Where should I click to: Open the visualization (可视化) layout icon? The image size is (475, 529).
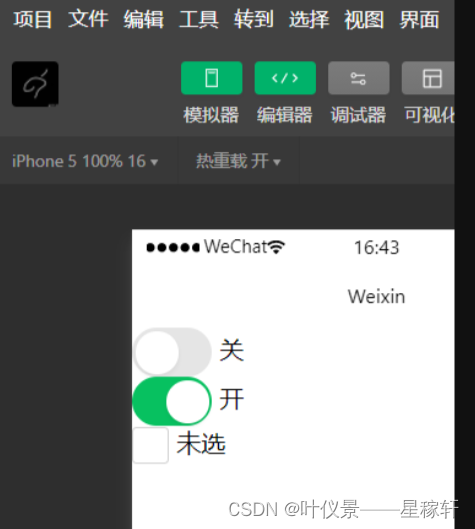tap(428, 78)
